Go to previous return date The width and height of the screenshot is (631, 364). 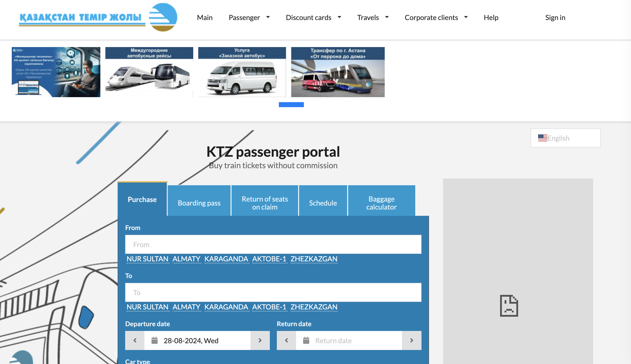pyautogui.click(x=287, y=340)
